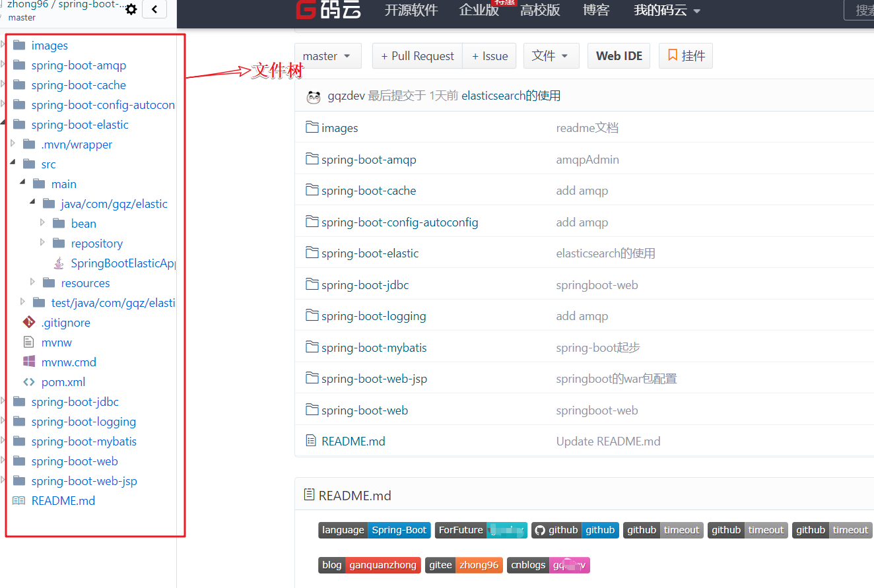
Task: Click spring-boot-logging folder icon in tree
Action: click(x=19, y=422)
